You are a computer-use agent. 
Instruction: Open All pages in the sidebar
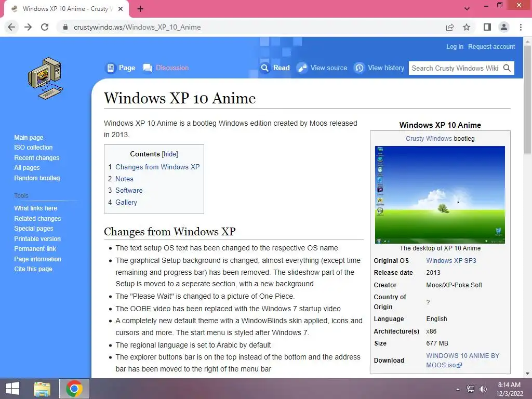coord(27,168)
